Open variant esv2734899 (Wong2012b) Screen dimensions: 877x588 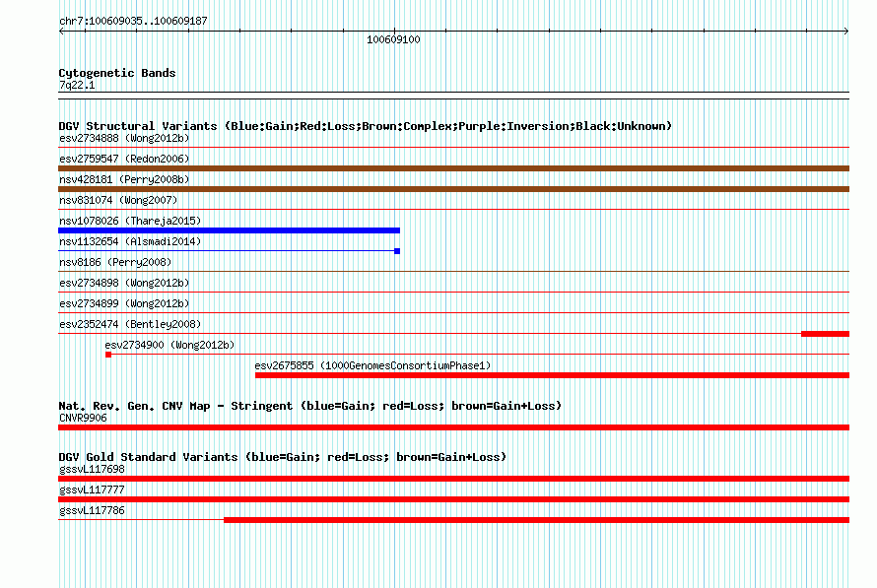point(124,303)
